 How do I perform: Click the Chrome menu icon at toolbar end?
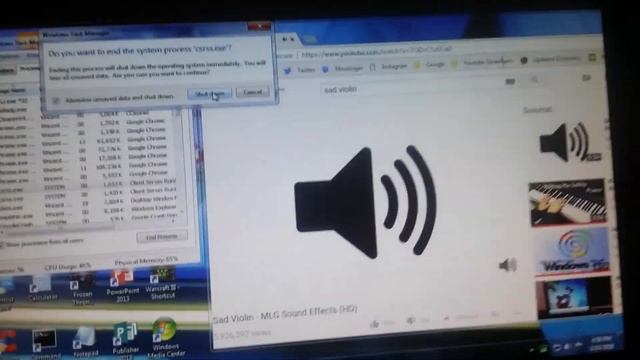(592, 58)
